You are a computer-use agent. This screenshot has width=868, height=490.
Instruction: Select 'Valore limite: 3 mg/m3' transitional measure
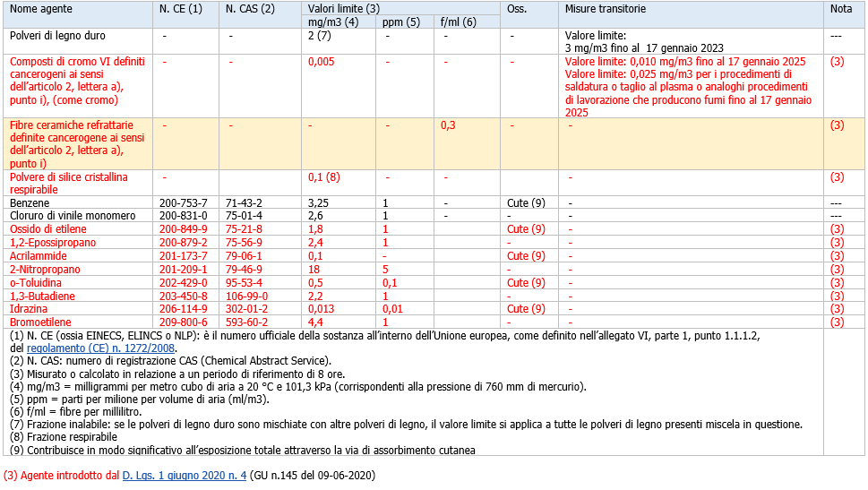[644, 41]
